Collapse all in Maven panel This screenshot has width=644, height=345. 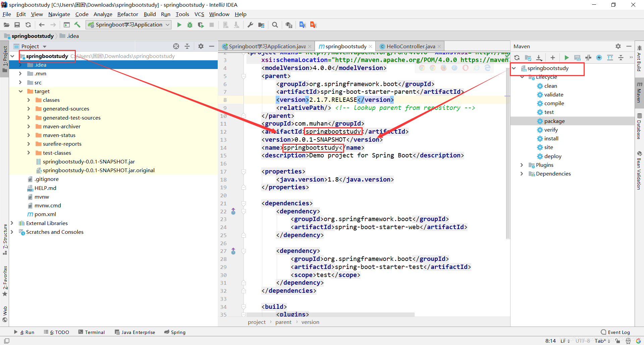[x=621, y=58]
